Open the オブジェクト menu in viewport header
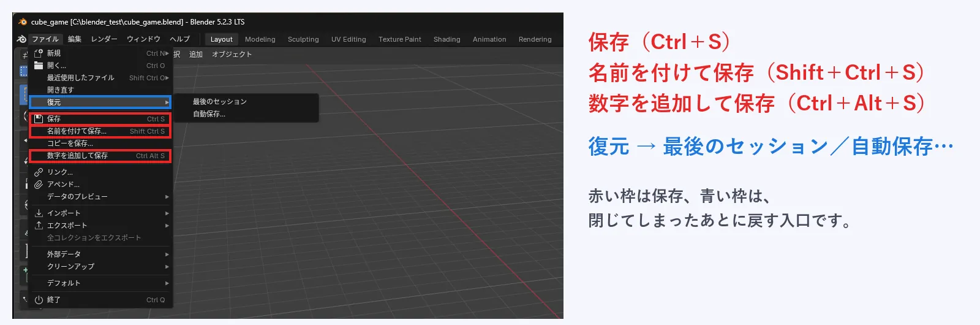The image size is (980, 325). pos(232,55)
